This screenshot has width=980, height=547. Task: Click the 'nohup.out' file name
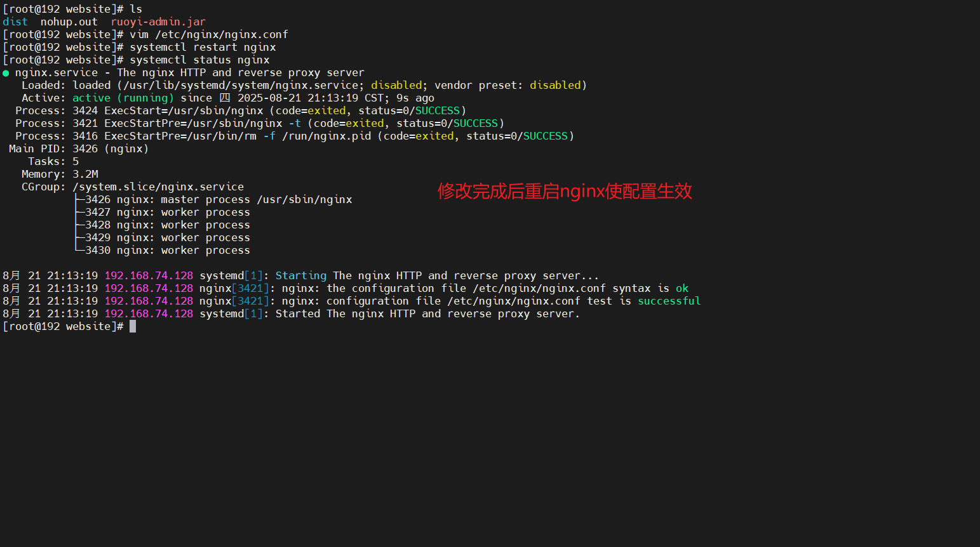pyautogui.click(x=69, y=22)
